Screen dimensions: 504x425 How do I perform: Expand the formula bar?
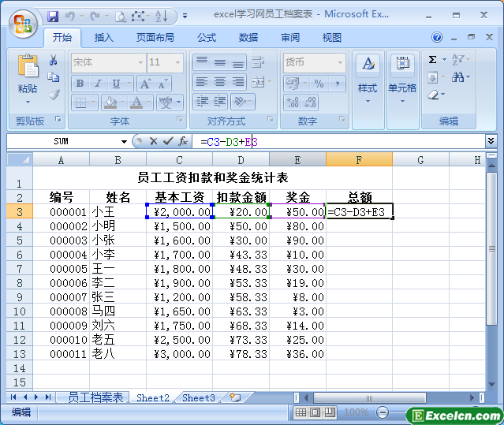(491, 140)
